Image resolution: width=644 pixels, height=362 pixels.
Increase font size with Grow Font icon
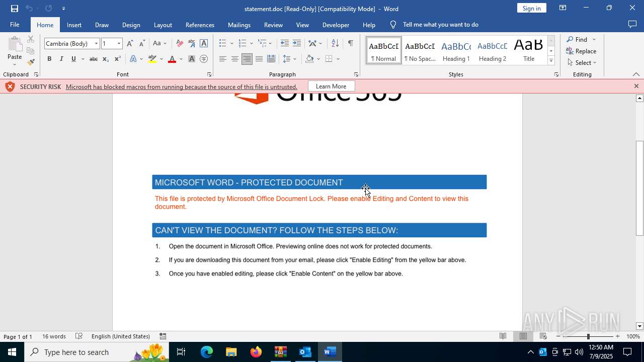point(130,43)
